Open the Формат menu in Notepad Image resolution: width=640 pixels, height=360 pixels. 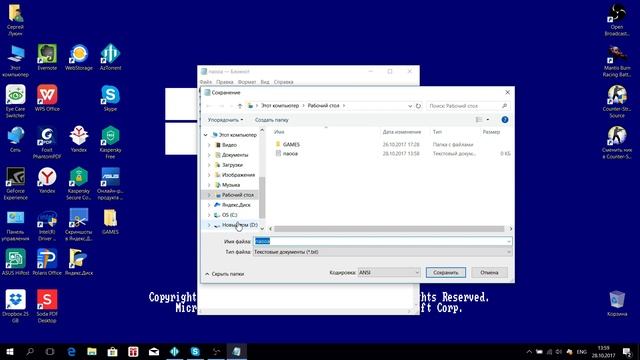coord(247,82)
